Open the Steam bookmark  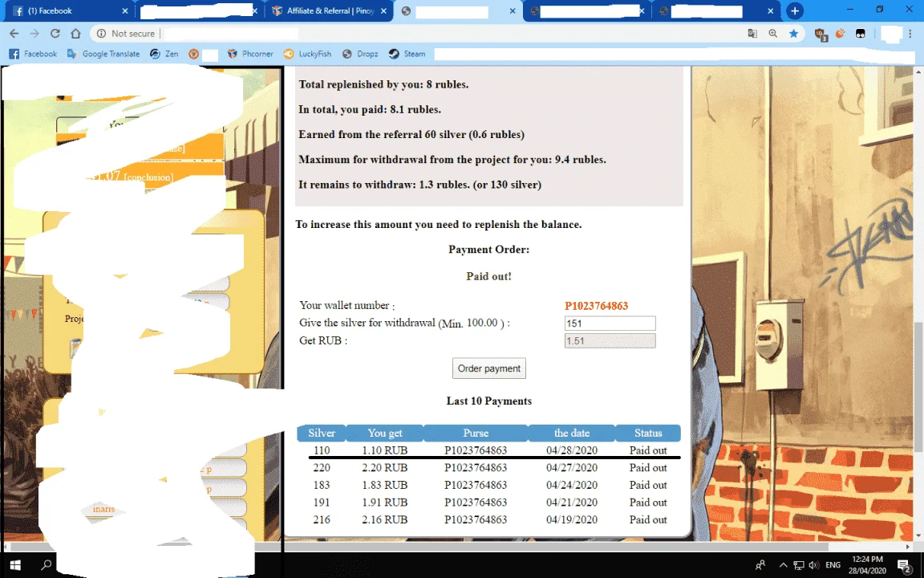pos(407,54)
